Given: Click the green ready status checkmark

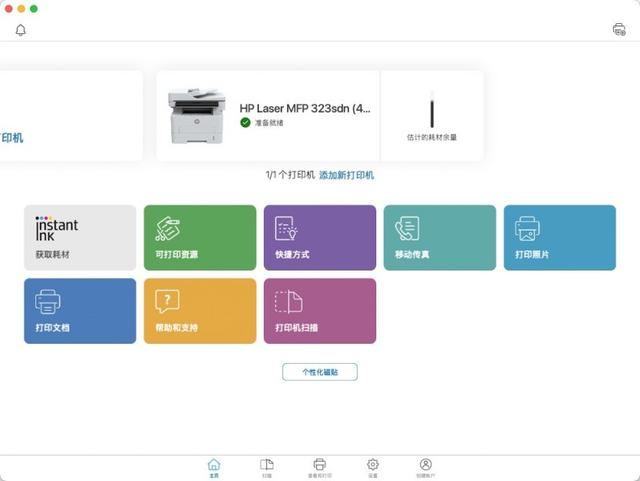Looking at the screenshot, I should pyautogui.click(x=245, y=122).
